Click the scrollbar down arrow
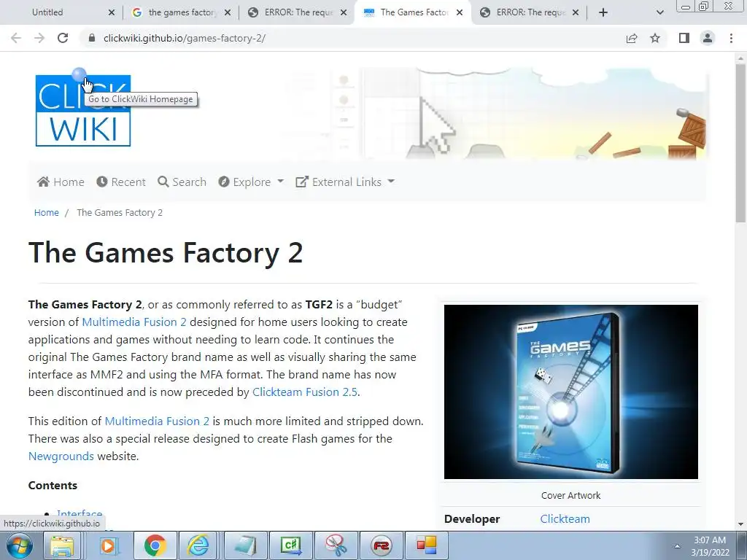This screenshot has height=560, width=747. coord(740,524)
